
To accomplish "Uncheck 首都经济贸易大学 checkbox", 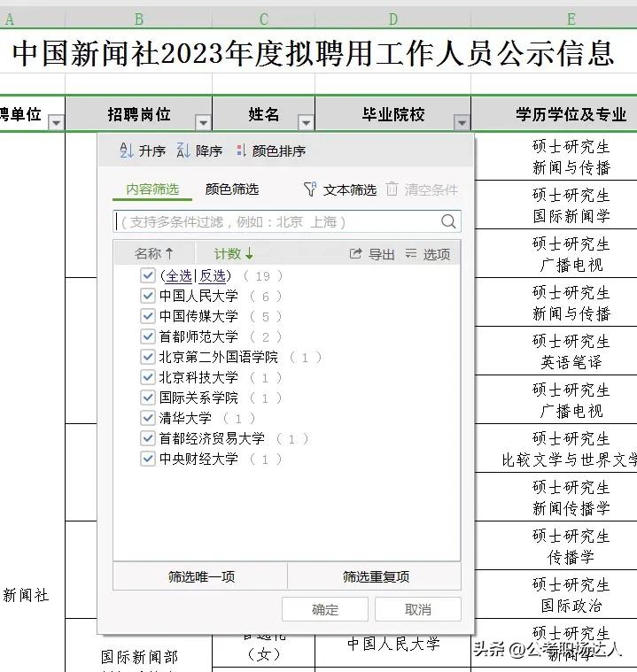I will pyautogui.click(x=148, y=438).
